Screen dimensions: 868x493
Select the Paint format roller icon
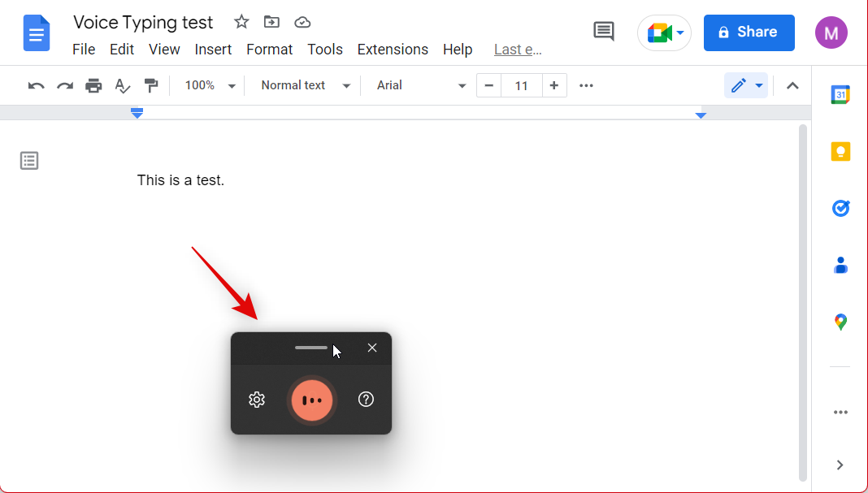click(150, 85)
